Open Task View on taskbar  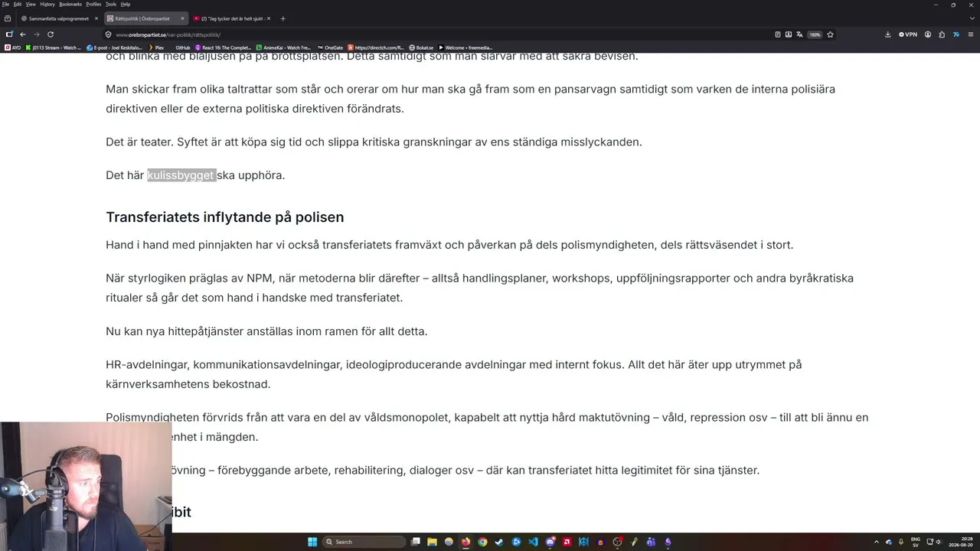415,542
